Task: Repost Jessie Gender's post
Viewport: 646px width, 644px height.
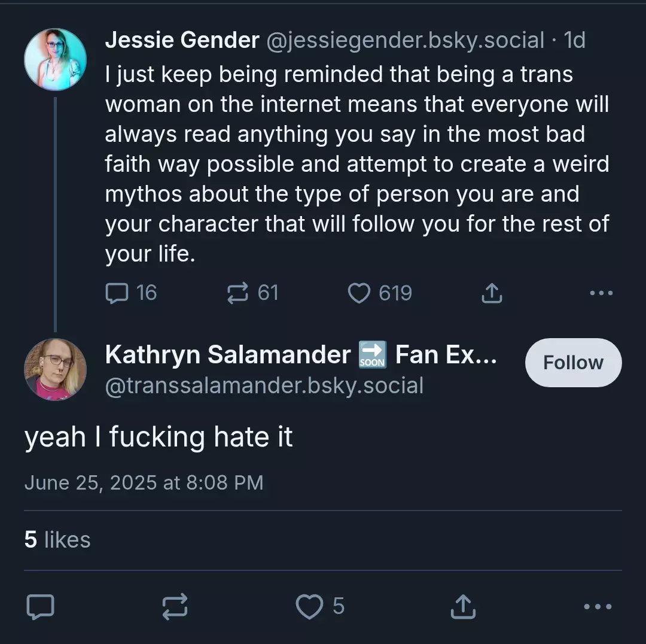Action: pyautogui.click(x=237, y=293)
